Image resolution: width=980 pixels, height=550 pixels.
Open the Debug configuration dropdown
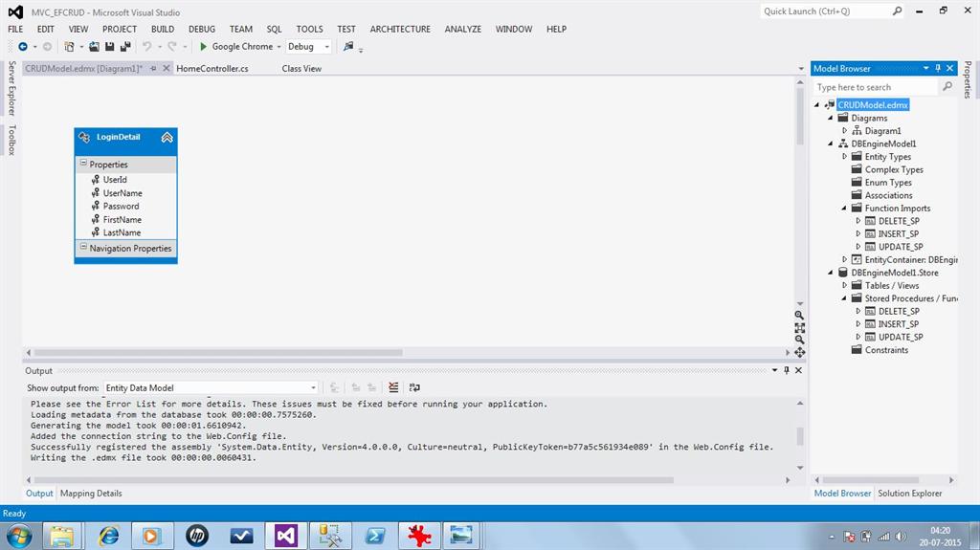point(308,46)
